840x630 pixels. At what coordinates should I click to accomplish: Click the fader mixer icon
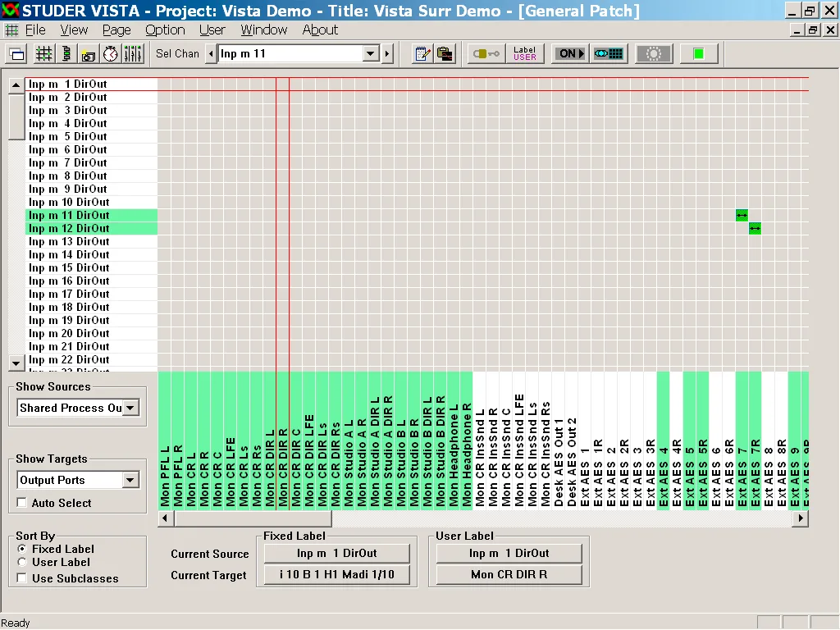133,54
